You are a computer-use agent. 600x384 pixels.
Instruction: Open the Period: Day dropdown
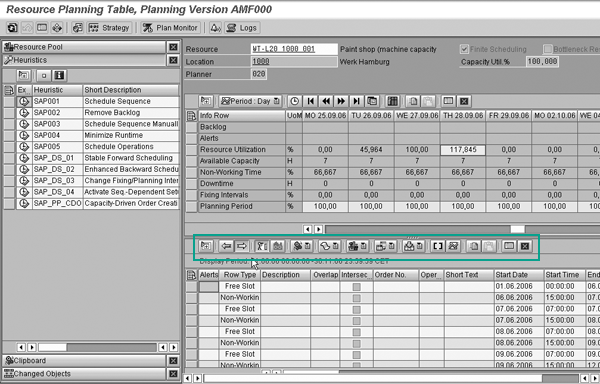click(x=251, y=101)
